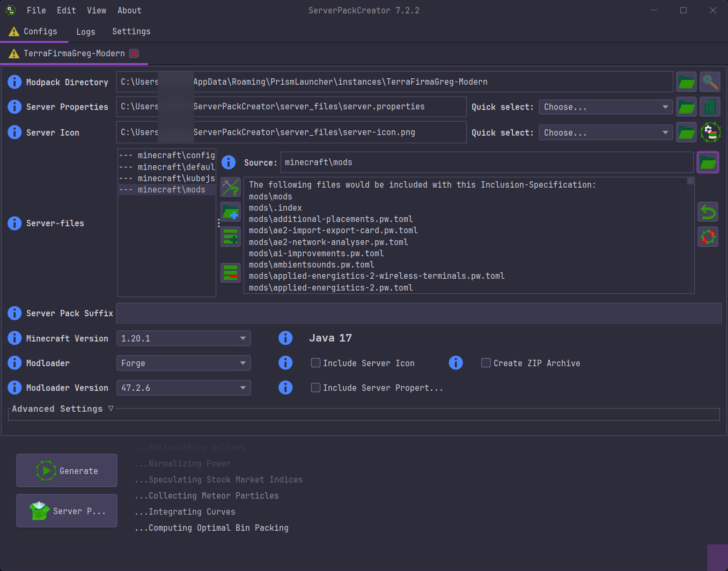Click the server icon preview gear icon
Viewport: 728px width, 571px height.
[x=710, y=132]
